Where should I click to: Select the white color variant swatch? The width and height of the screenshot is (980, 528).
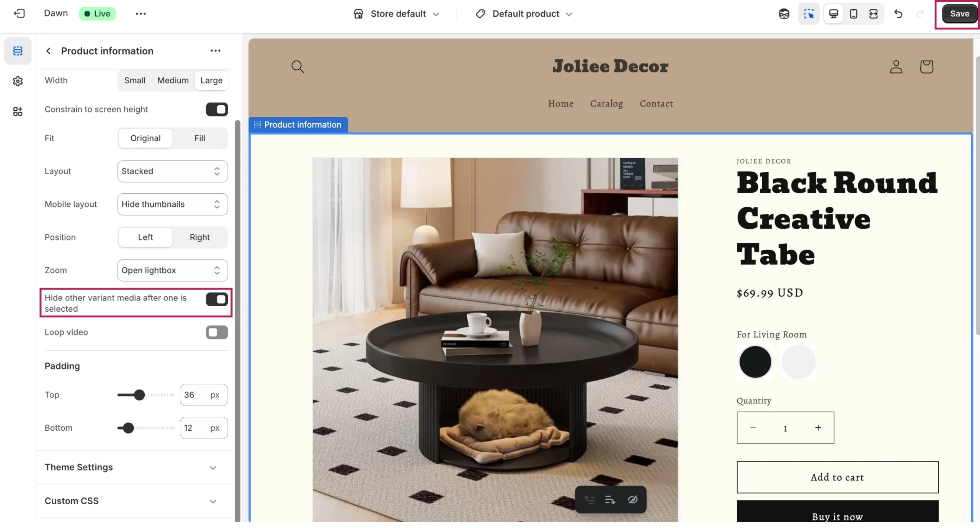click(798, 362)
